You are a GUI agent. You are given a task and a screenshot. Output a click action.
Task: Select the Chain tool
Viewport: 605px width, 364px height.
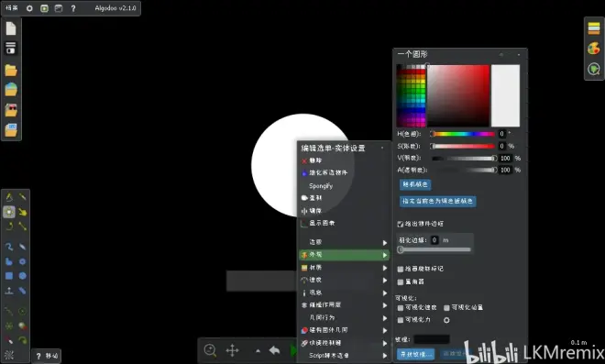point(23,291)
